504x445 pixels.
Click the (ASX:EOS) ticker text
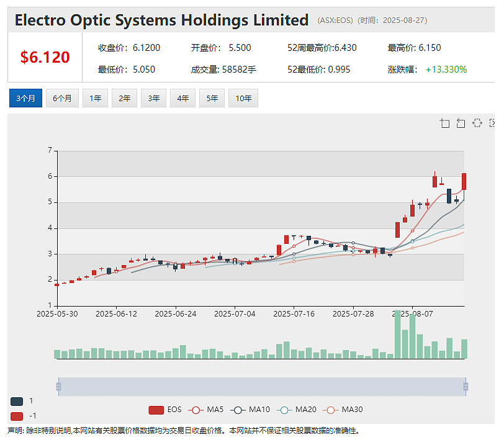(335, 20)
